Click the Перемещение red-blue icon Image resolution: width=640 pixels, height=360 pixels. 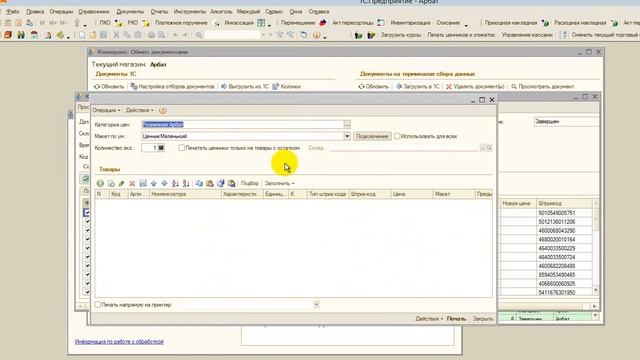click(323, 23)
